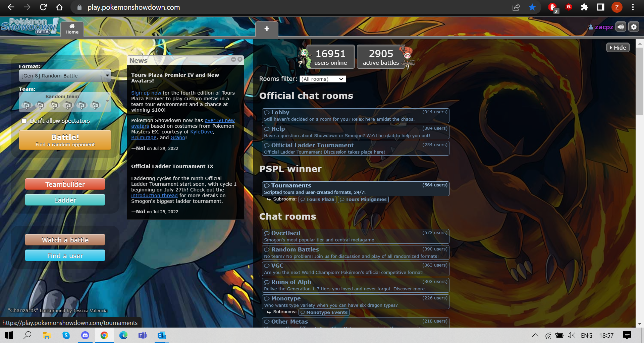The height and width of the screenshot is (343, 644).
Task: Join the Lobby chat room
Action: [x=356, y=115]
